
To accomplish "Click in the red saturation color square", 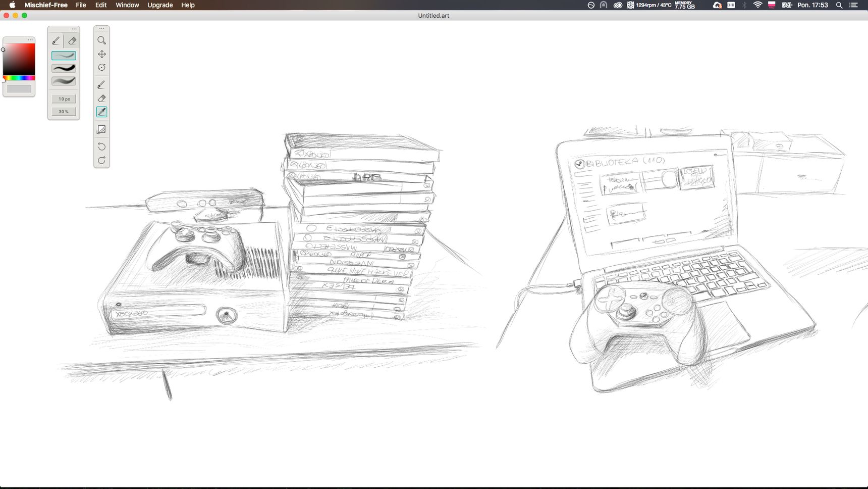I will tap(19, 59).
